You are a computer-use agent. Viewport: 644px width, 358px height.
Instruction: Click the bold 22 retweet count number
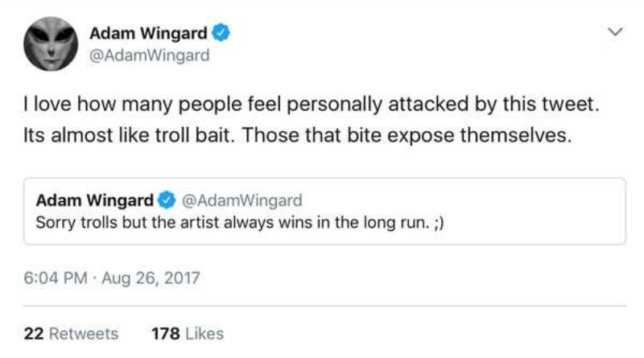(x=34, y=333)
